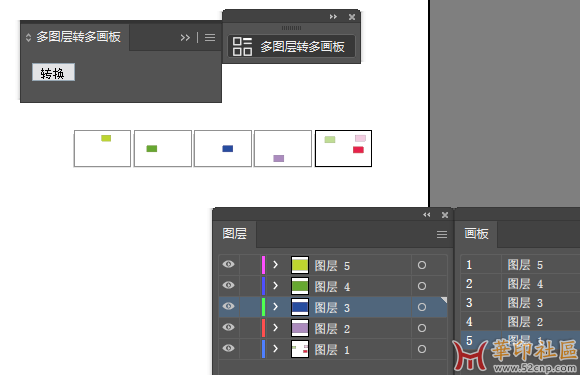Click red color bar of 图层 2
Image resolution: width=580 pixels, height=375 pixels.
click(x=263, y=328)
